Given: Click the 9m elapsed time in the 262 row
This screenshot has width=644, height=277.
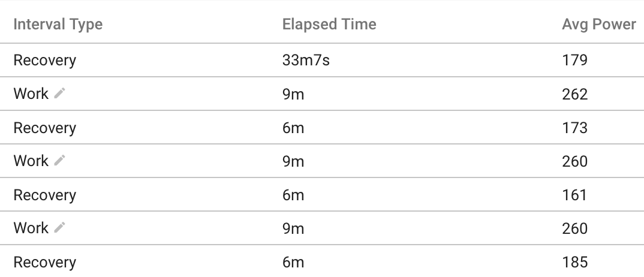Looking at the screenshot, I should [x=293, y=94].
